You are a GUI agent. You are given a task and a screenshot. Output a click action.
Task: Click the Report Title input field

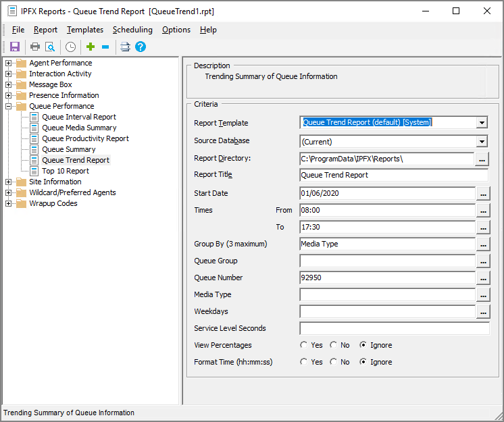click(x=394, y=175)
